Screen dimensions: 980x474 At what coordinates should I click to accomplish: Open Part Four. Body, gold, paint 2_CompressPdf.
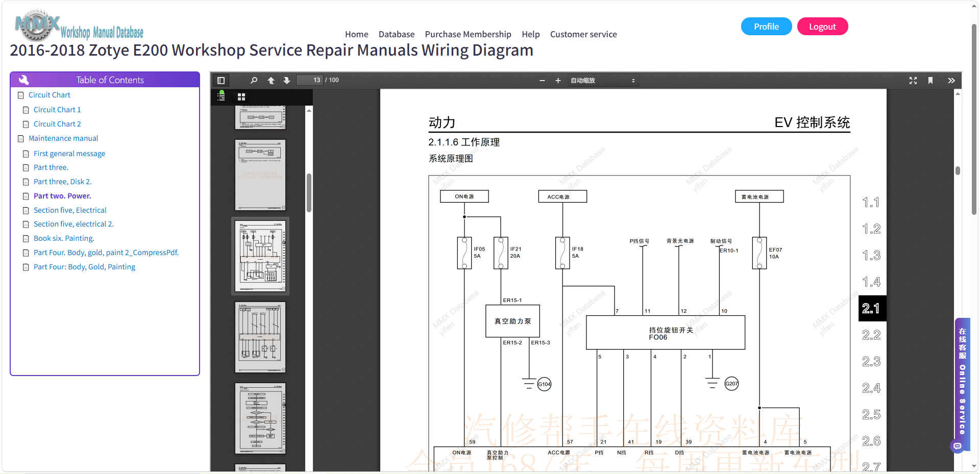click(x=106, y=253)
